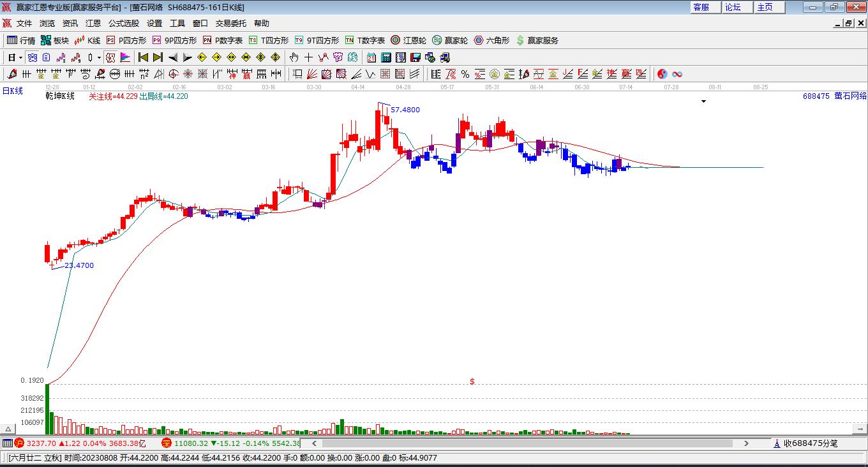This screenshot has width=868, height=467.
Task: Open the P四方形 tool
Action: [x=126, y=40]
